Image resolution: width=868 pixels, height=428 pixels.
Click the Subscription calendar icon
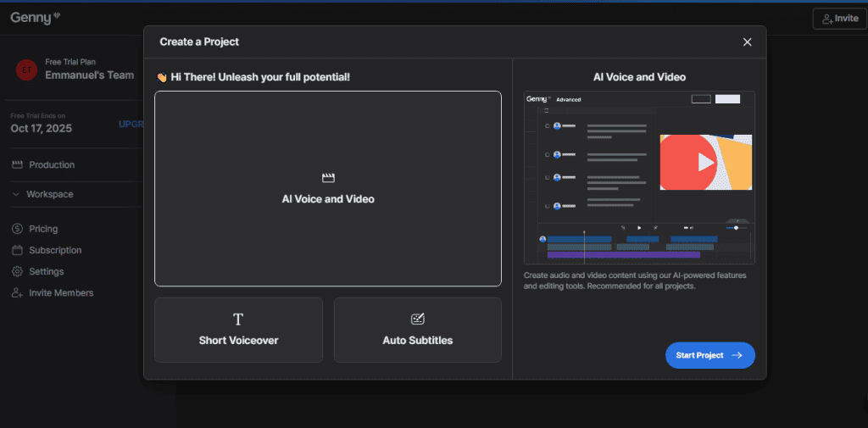[x=17, y=250]
